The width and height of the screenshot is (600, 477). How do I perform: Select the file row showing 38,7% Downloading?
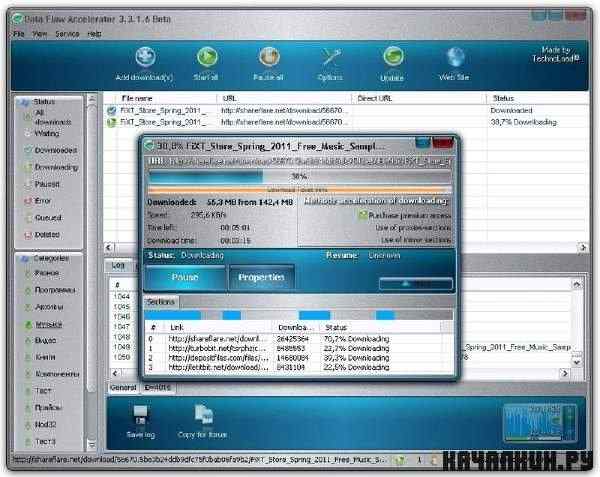(x=346, y=122)
